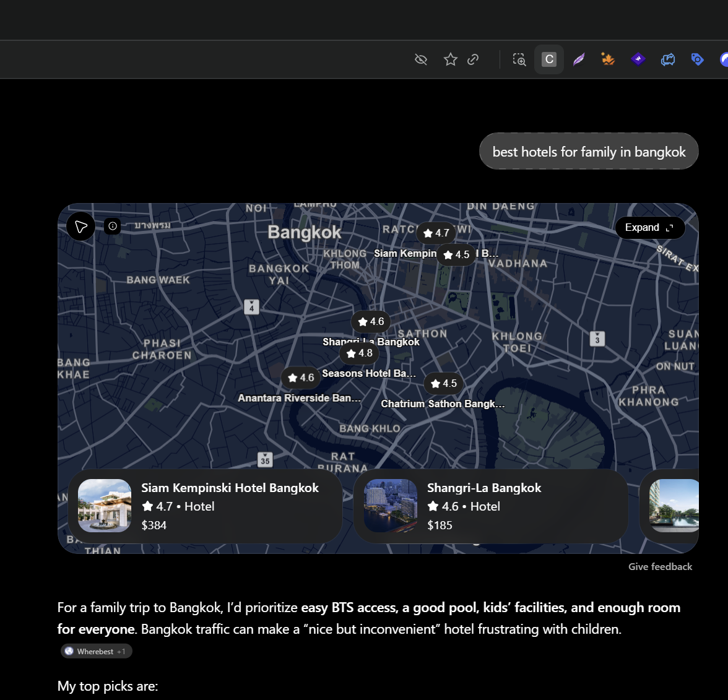Click the $185 price on Shangri-La card
The width and height of the screenshot is (728, 700).
coord(440,525)
